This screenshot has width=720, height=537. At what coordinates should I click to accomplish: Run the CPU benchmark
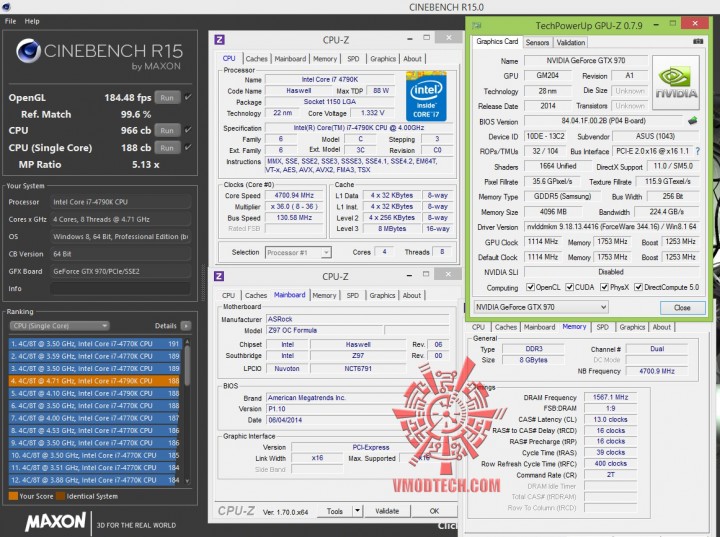click(167, 130)
